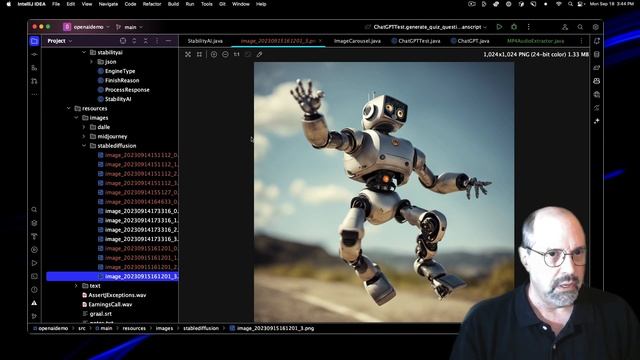Open IDE settings gear in title bar

596,27
